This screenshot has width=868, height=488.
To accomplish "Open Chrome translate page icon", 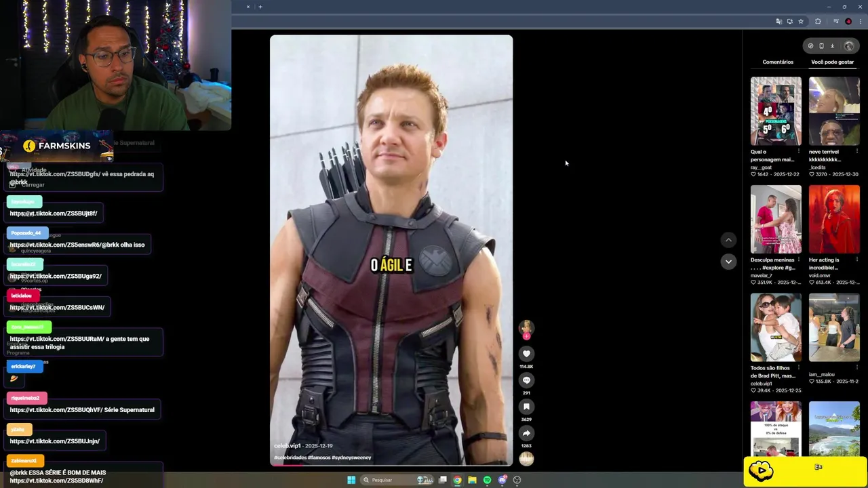I will click(779, 21).
